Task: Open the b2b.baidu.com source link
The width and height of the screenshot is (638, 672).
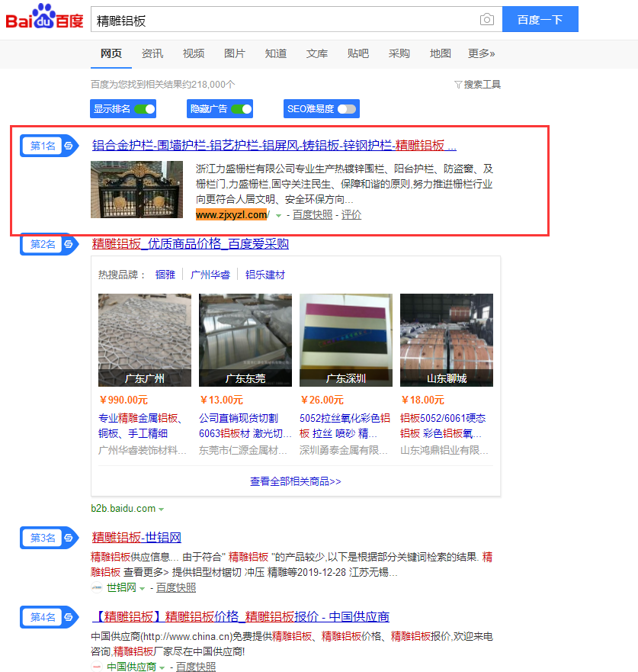Action: [x=123, y=508]
